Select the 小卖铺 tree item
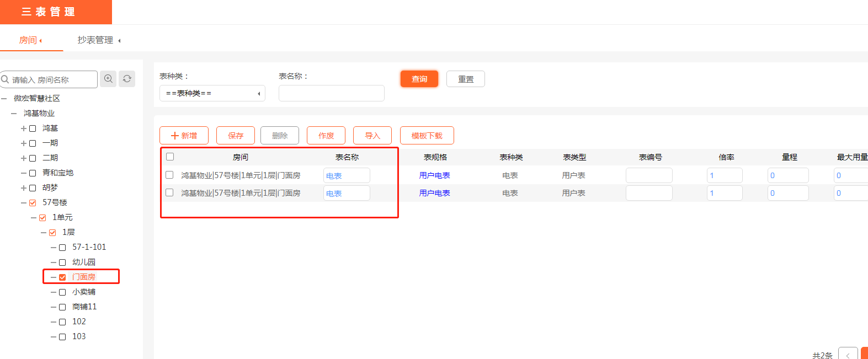868x359 pixels. 84,292
